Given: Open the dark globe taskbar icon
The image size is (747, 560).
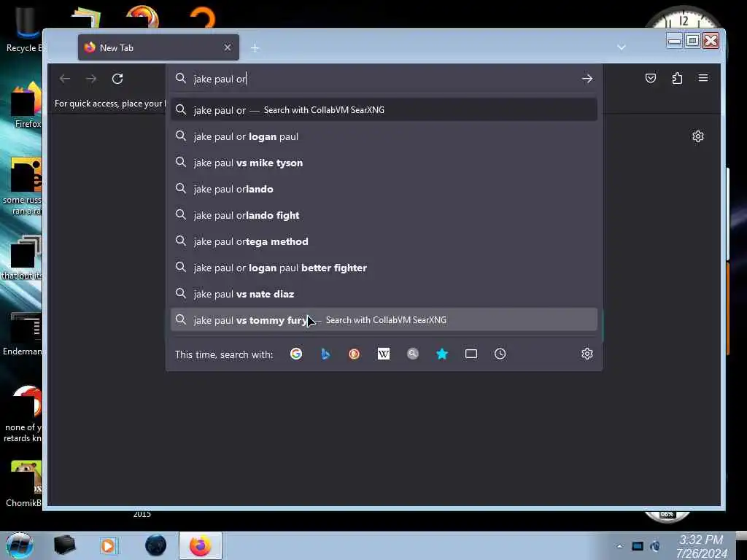Looking at the screenshot, I should click(x=156, y=545).
